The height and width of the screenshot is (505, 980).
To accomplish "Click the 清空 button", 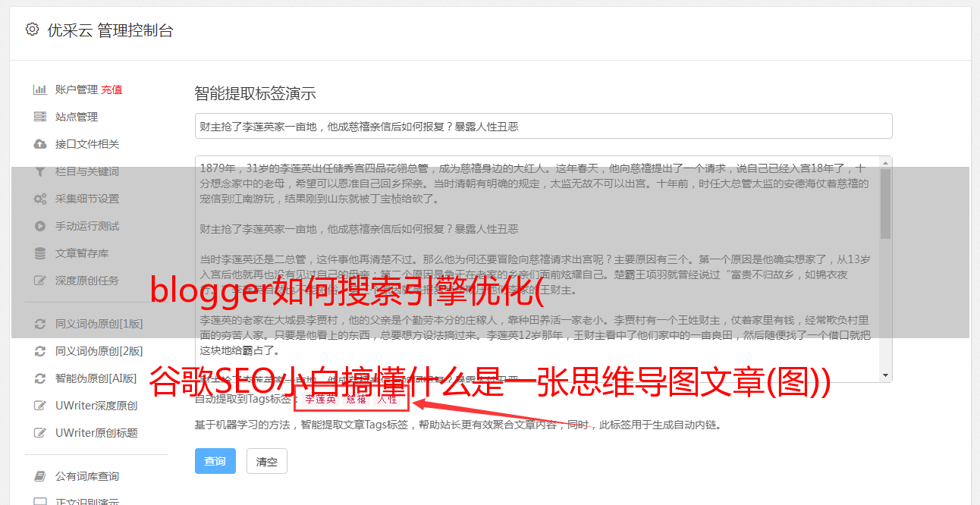I will tap(267, 461).
